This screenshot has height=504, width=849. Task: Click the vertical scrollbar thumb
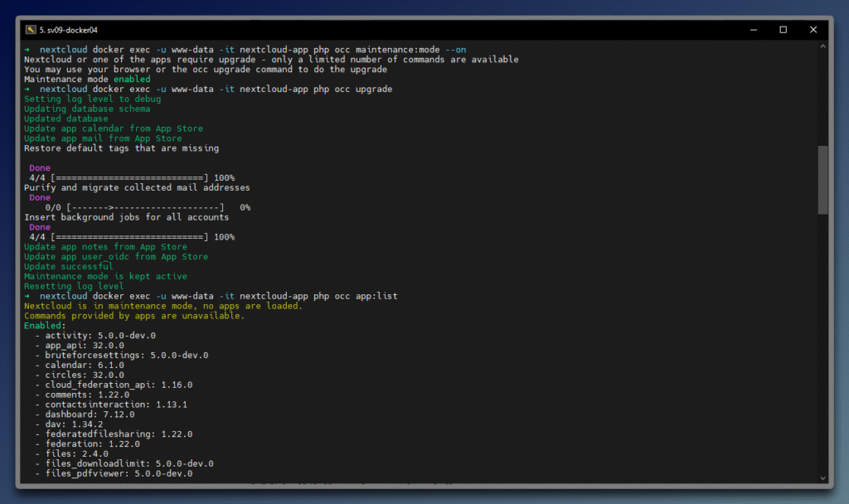pyautogui.click(x=822, y=180)
